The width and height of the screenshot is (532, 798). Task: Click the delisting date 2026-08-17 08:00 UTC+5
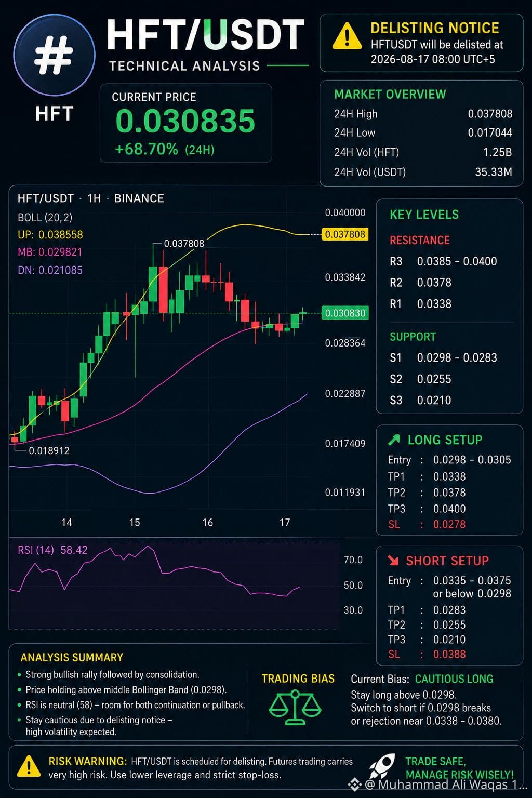tap(433, 59)
